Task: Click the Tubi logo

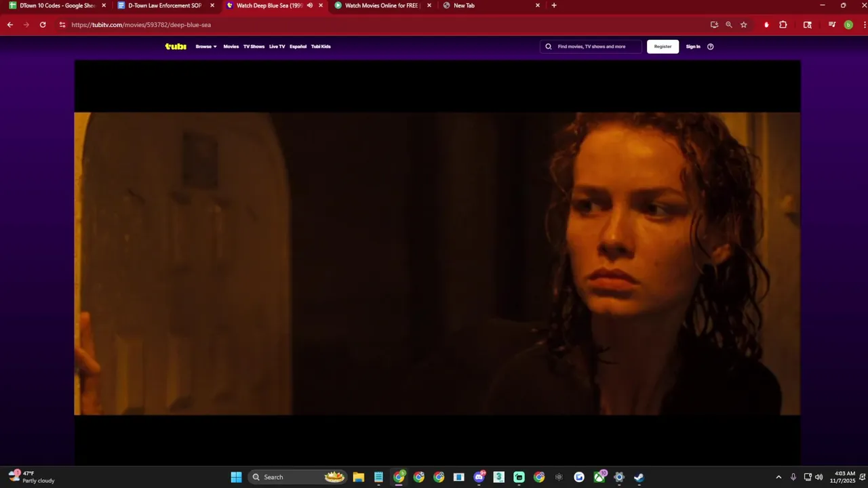Action: 176,47
